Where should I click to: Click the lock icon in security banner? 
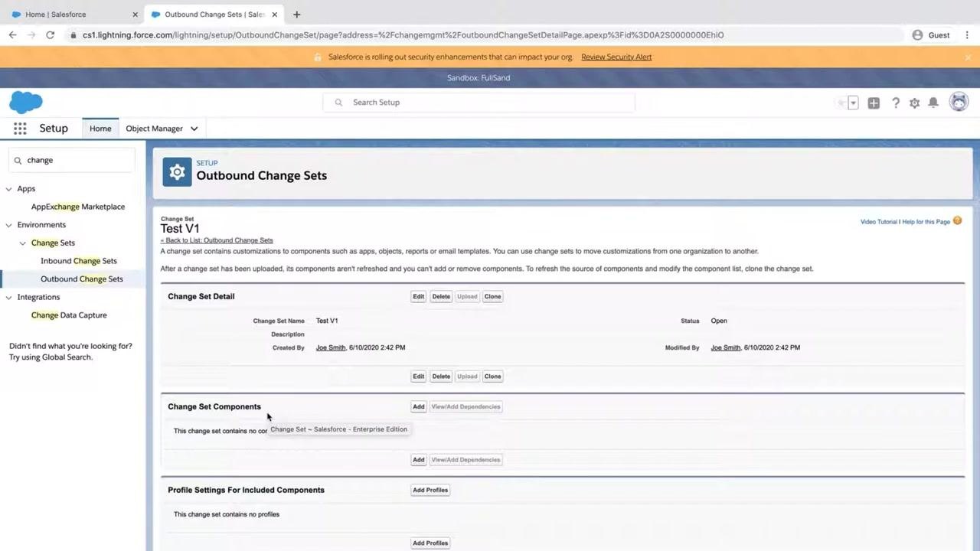click(x=318, y=57)
